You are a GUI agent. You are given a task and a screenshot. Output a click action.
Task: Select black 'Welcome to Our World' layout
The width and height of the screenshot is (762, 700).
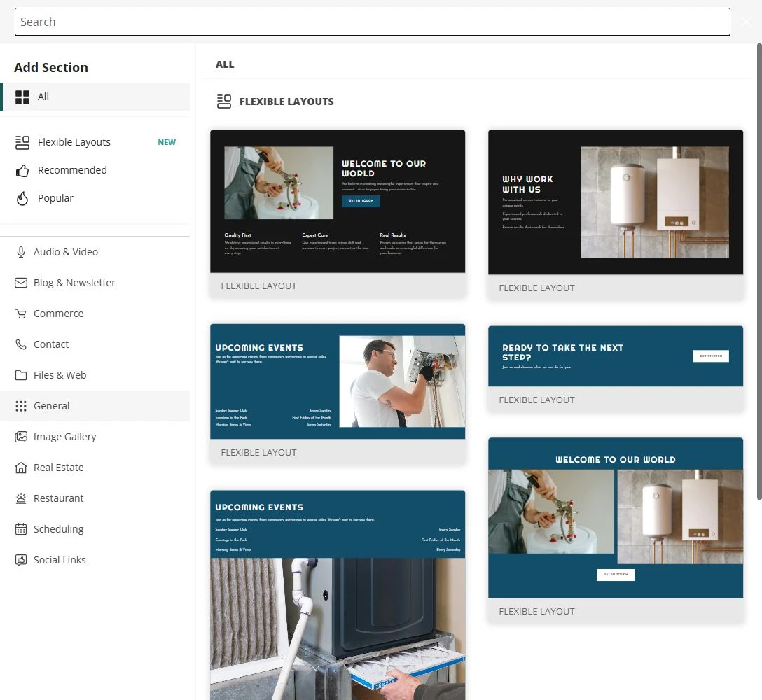338,201
